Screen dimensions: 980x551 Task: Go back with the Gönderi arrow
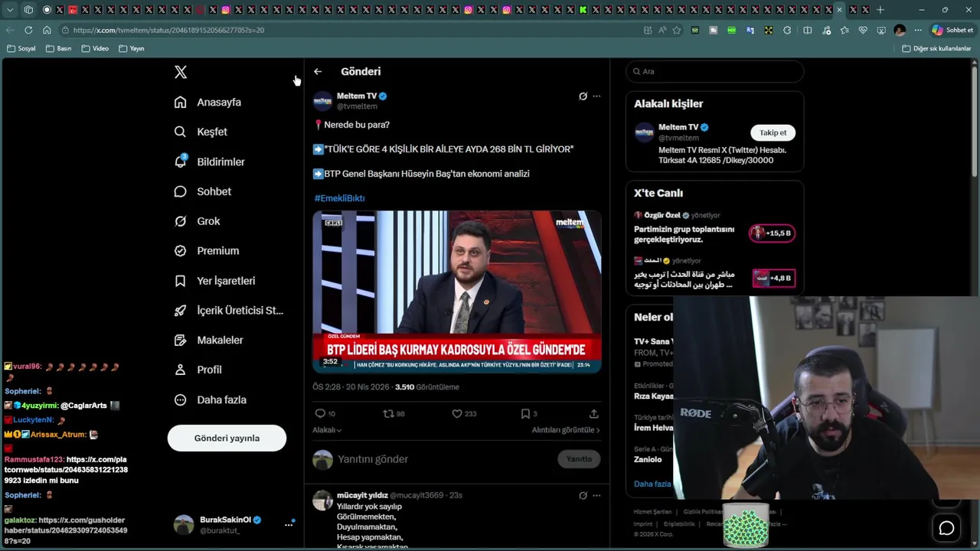(x=318, y=71)
